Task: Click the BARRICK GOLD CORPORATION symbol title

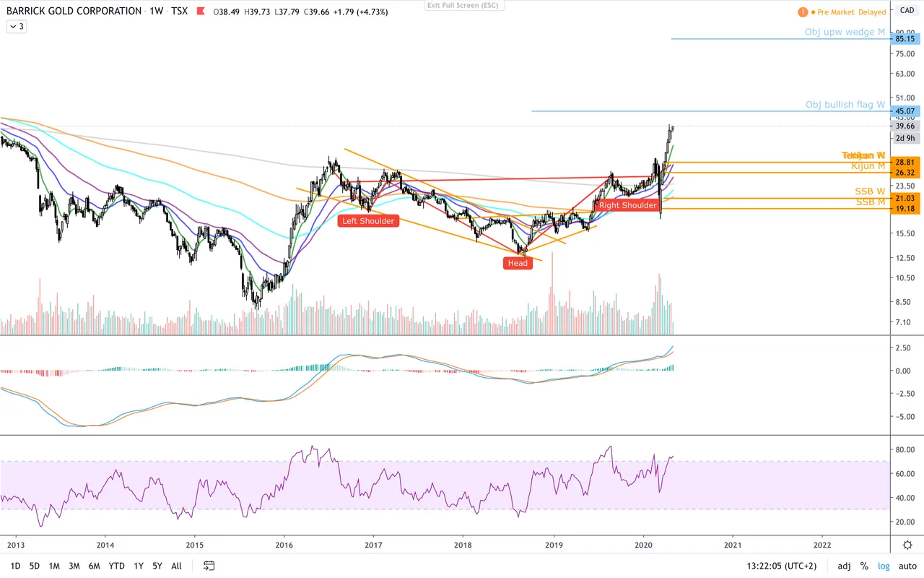Action: (x=74, y=12)
